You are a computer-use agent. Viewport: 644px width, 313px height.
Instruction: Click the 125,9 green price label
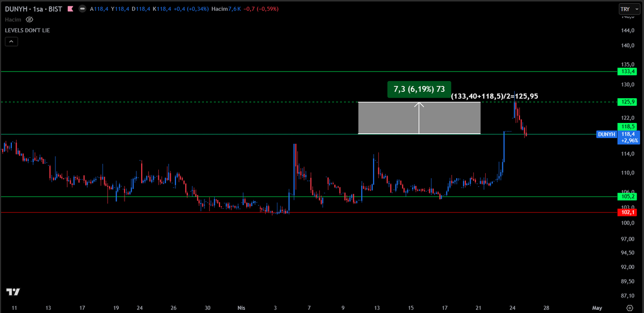point(626,101)
